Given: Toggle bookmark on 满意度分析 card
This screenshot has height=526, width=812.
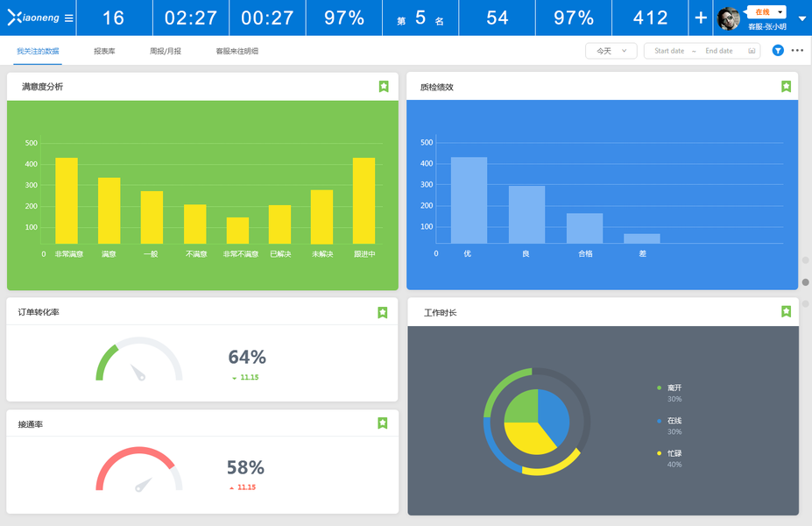Looking at the screenshot, I should pyautogui.click(x=384, y=87).
